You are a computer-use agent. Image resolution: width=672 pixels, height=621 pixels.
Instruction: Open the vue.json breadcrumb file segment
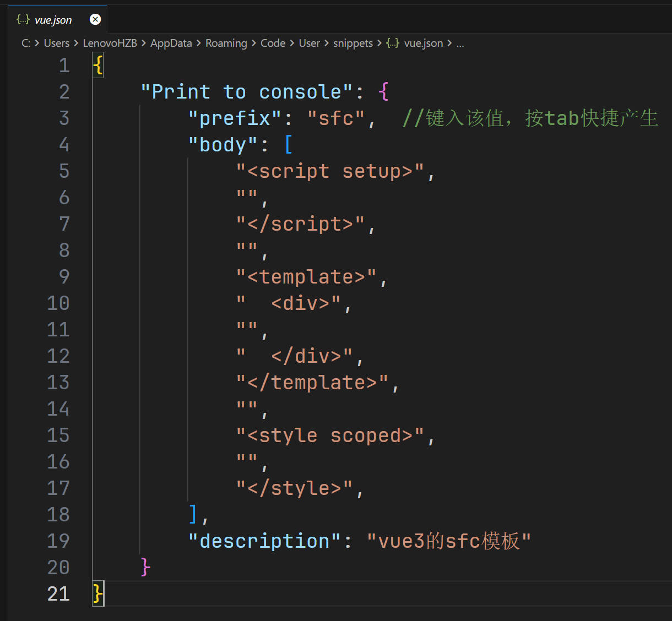coord(424,43)
